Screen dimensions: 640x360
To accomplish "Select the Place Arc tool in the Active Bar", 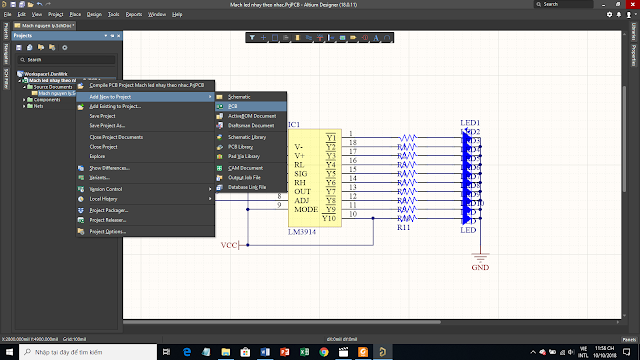I will (387, 38).
